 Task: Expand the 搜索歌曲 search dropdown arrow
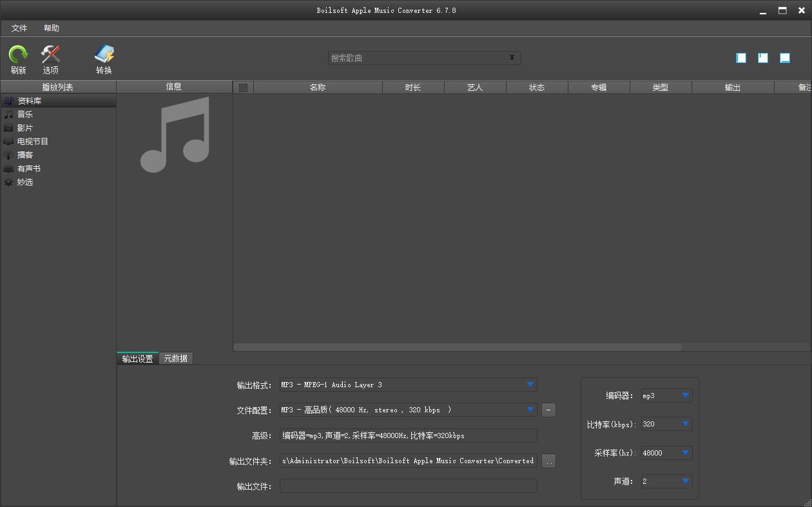pyautogui.click(x=512, y=57)
